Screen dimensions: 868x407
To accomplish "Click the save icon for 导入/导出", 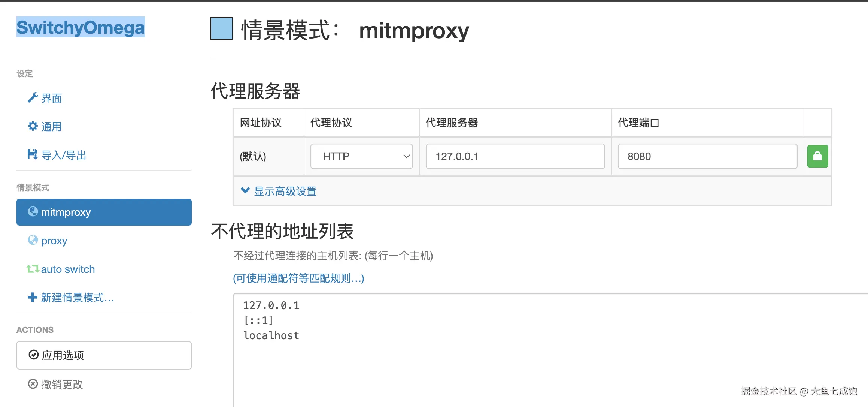I will [x=33, y=154].
